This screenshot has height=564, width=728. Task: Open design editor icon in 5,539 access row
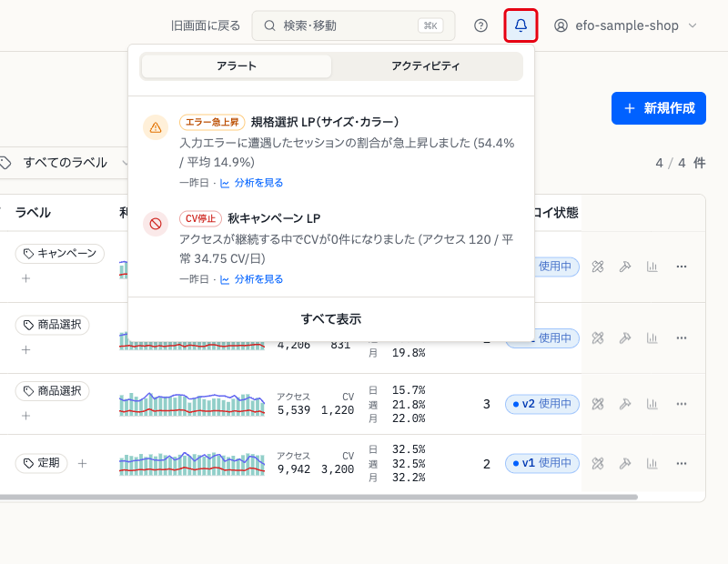click(x=598, y=404)
